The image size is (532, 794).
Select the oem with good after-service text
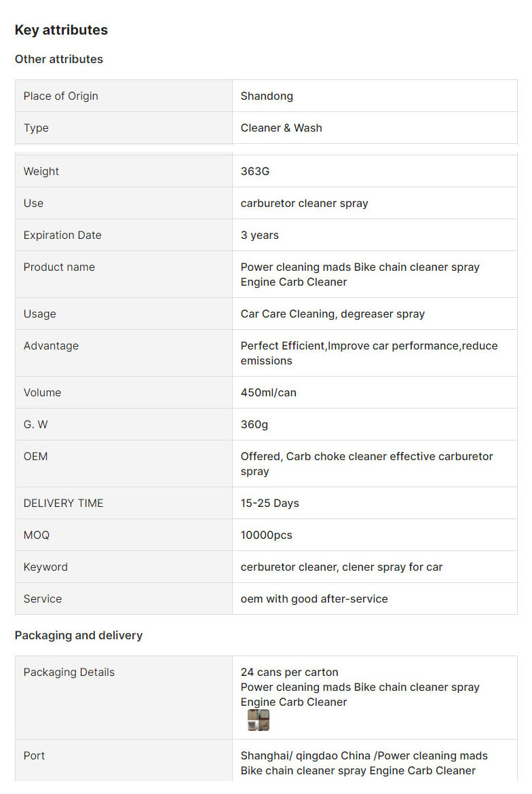[x=314, y=599]
